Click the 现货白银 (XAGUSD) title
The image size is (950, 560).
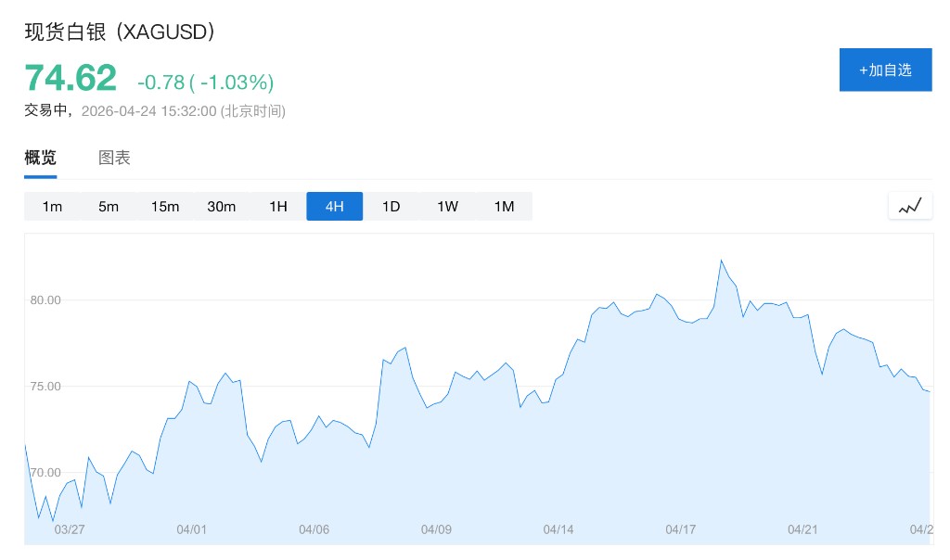point(121,32)
